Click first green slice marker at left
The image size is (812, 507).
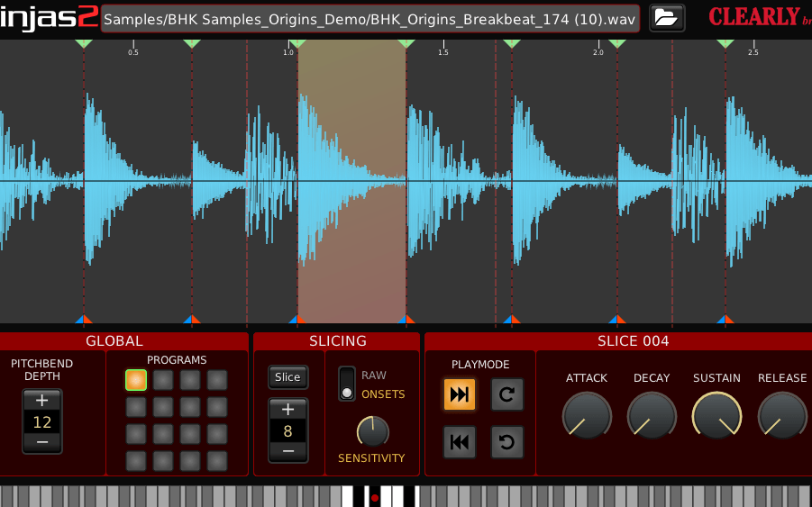click(x=84, y=44)
